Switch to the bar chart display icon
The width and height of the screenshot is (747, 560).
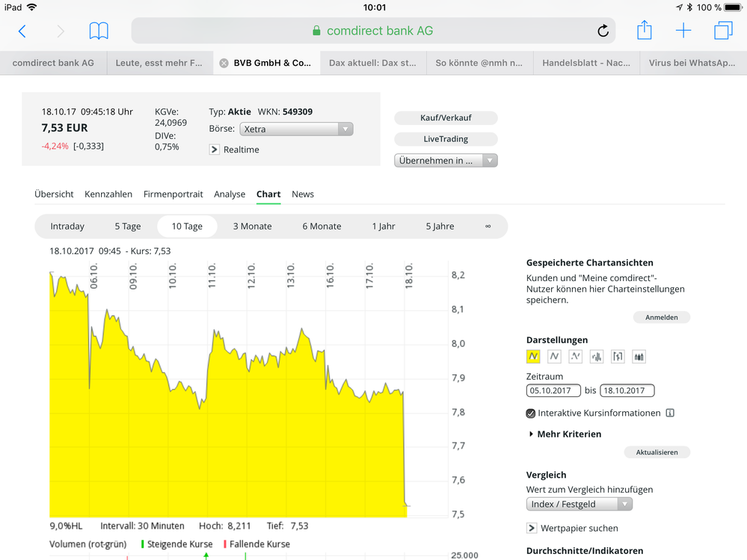click(x=597, y=357)
